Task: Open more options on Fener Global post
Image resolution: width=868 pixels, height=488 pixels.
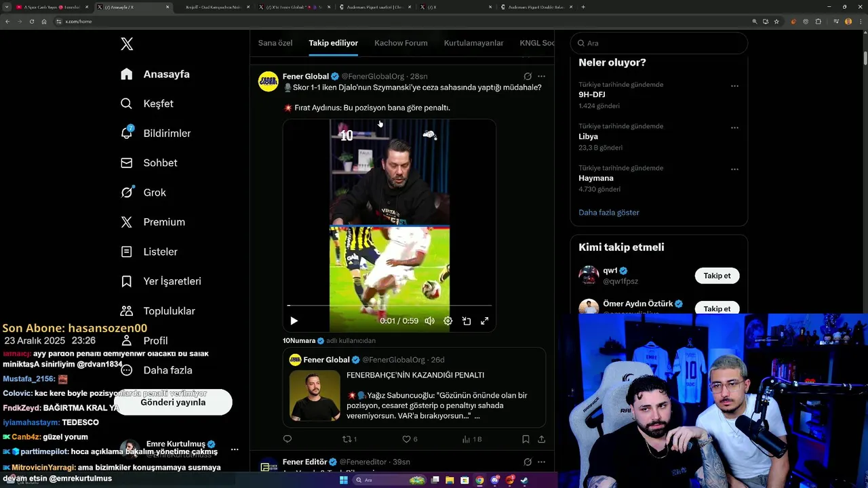Action: click(541, 77)
